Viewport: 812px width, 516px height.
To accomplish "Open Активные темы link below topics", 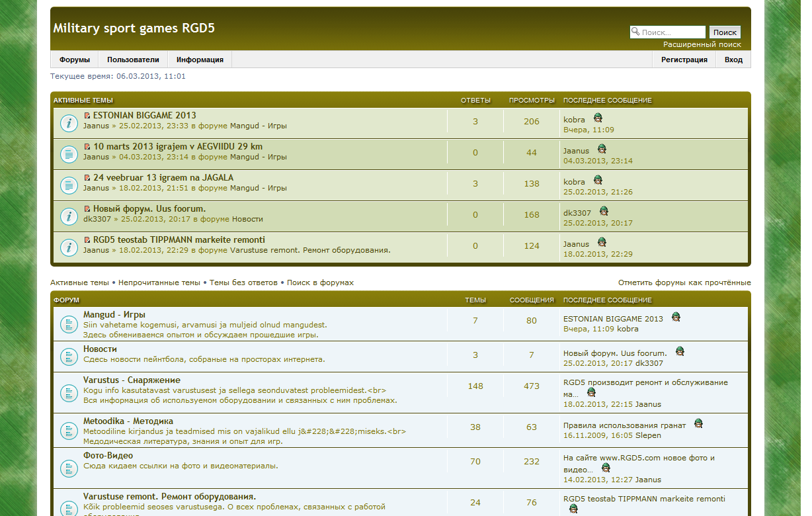I will point(79,282).
